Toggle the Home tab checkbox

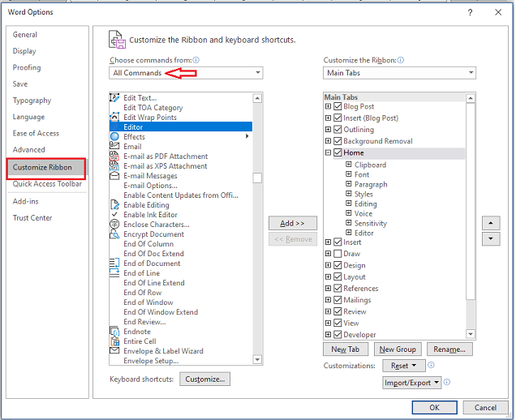pyautogui.click(x=338, y=152)
